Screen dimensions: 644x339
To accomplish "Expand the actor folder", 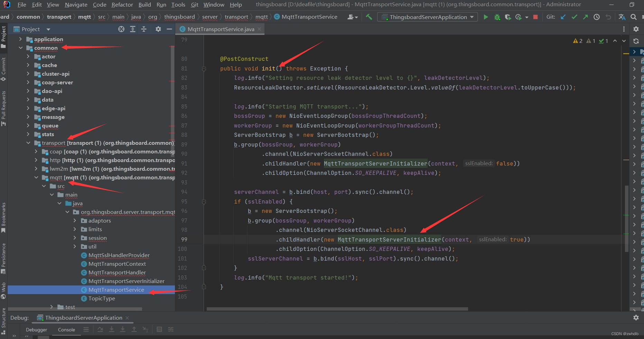I will (28, 56).
